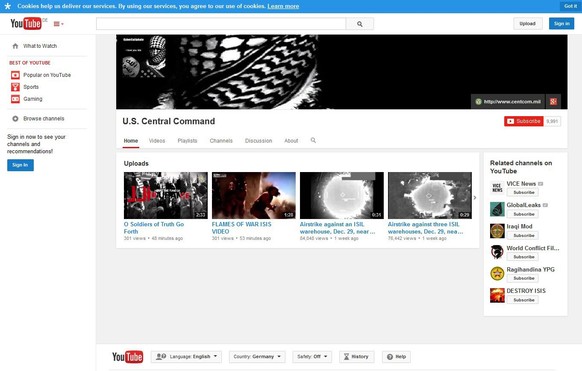
Task: Click the History button in footer
Action: [357, 357]
